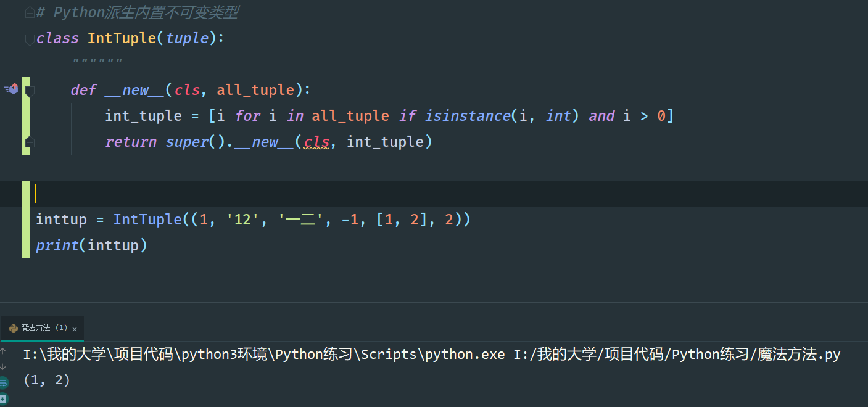This screenshot has height=407, width=868.
Task: Click the python.exe path in console output
Action: [x=263, y=355]
